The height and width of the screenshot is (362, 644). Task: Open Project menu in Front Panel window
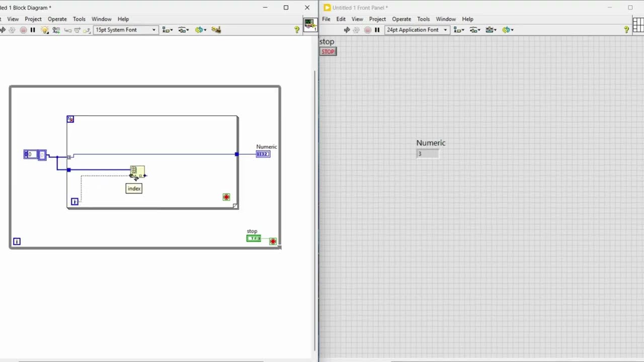tap(377, 19)
